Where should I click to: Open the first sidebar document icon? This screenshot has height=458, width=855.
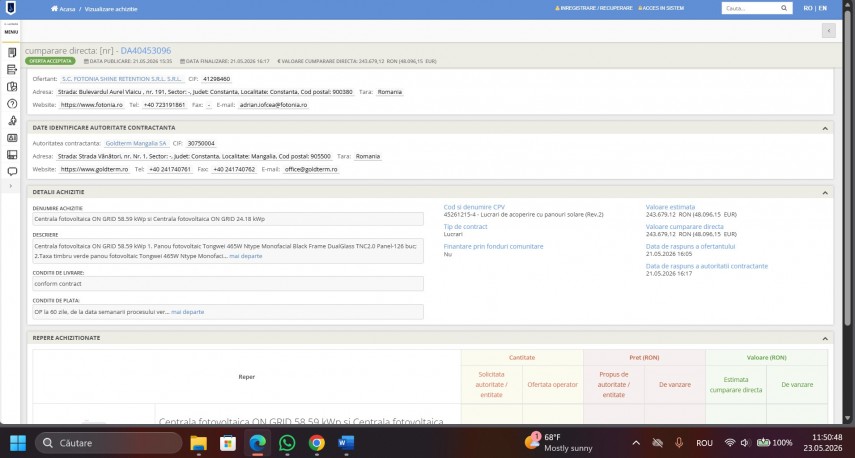[11, 52]
